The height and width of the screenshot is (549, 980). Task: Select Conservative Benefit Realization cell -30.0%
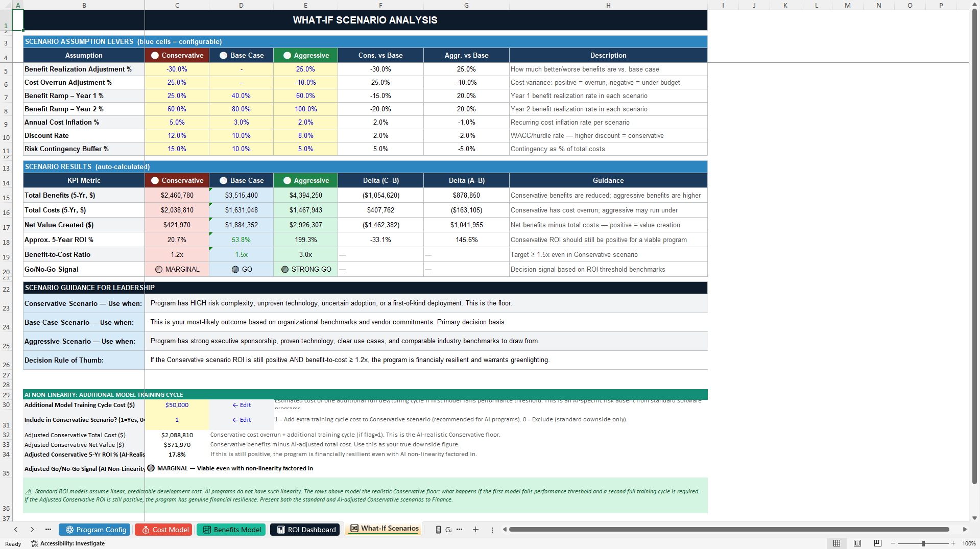click(x=177, y=69)
